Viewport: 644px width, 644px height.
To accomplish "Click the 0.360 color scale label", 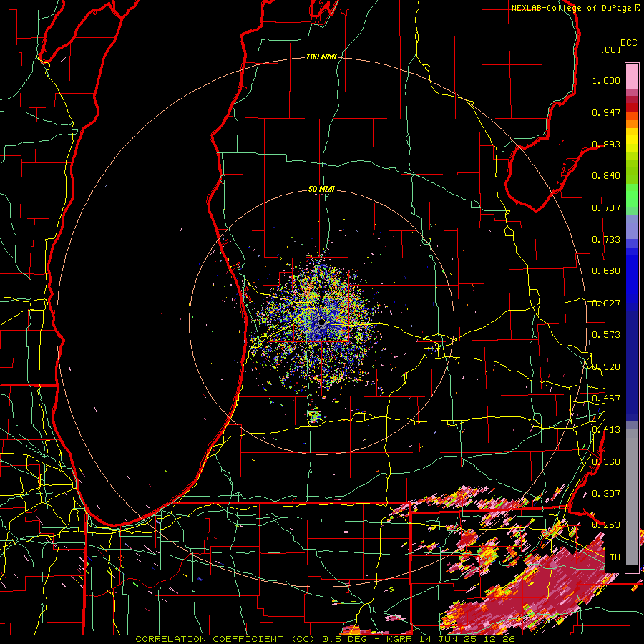I will [606, 462].
